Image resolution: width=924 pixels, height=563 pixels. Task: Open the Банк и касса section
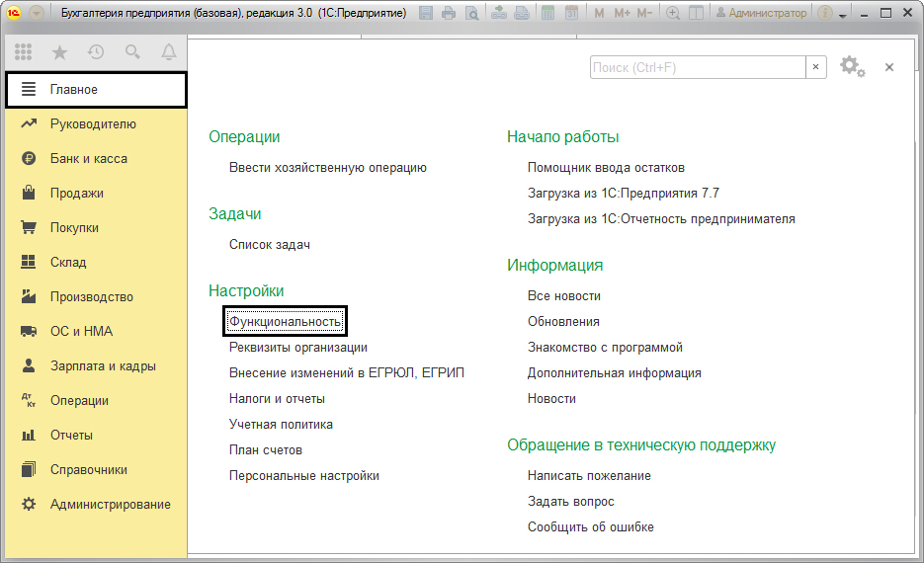pos(96,158)
